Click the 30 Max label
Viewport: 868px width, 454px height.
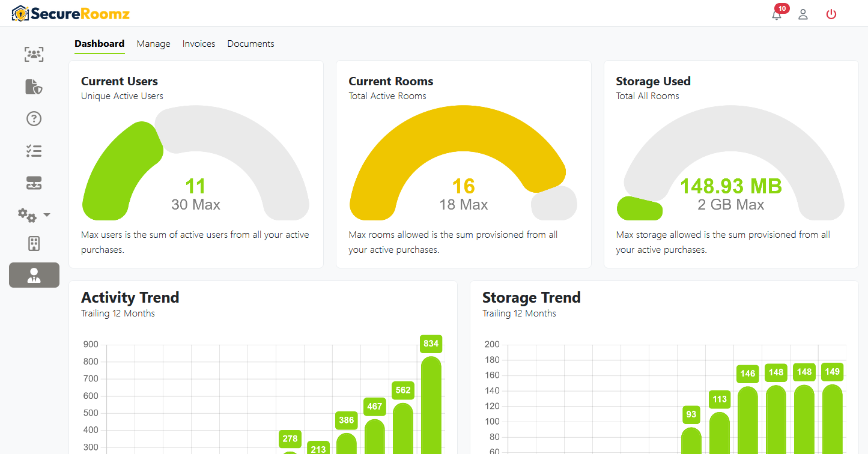[x=196, y=205]
